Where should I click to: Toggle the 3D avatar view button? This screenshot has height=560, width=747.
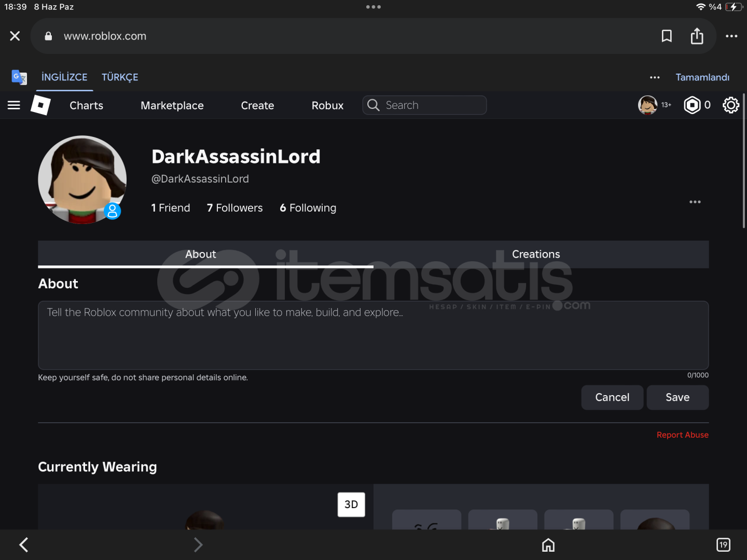[x=351, y=505]
